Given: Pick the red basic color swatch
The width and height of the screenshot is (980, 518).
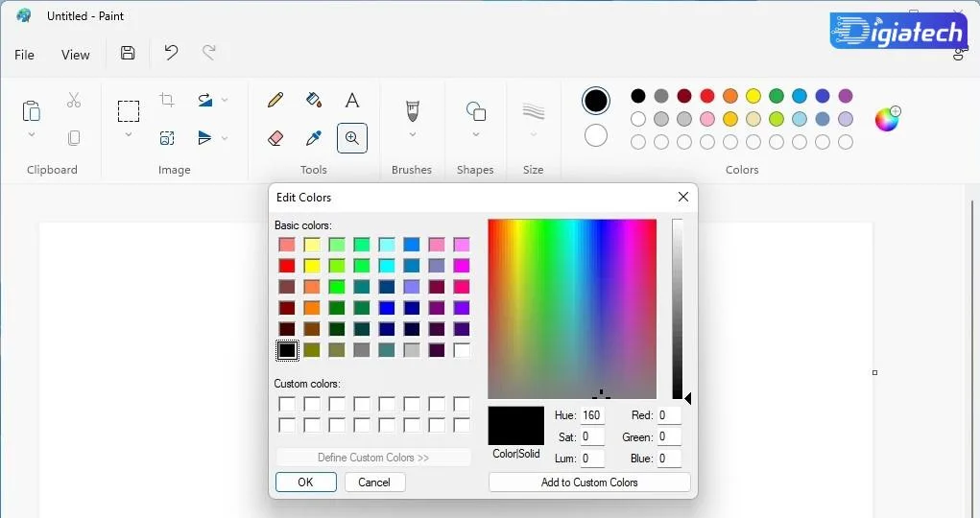Looking at the screenshot, I should pyautogui.click(x=287, y=266).
